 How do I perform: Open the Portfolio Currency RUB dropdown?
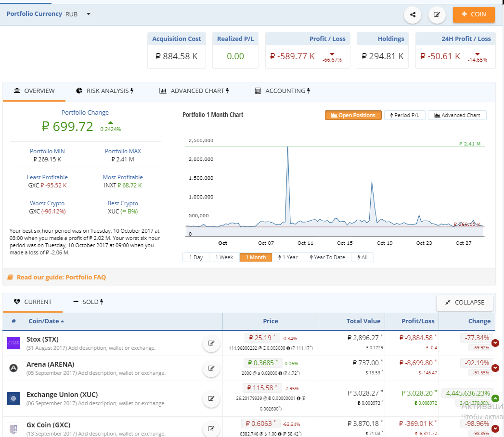(79, 14)
